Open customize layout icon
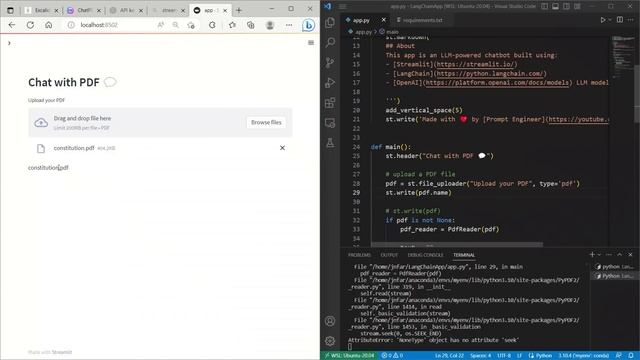This screenshot has height=360, width=640. 577,6
